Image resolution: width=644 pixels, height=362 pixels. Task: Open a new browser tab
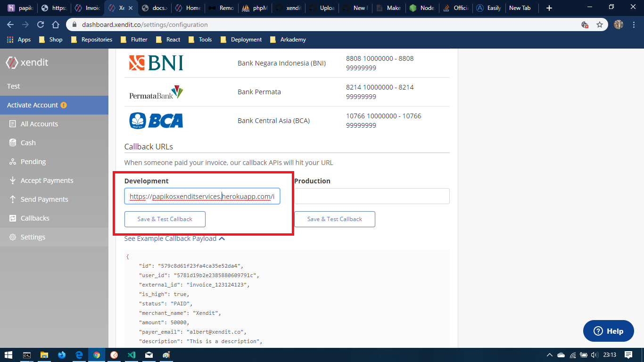[549, 8]
